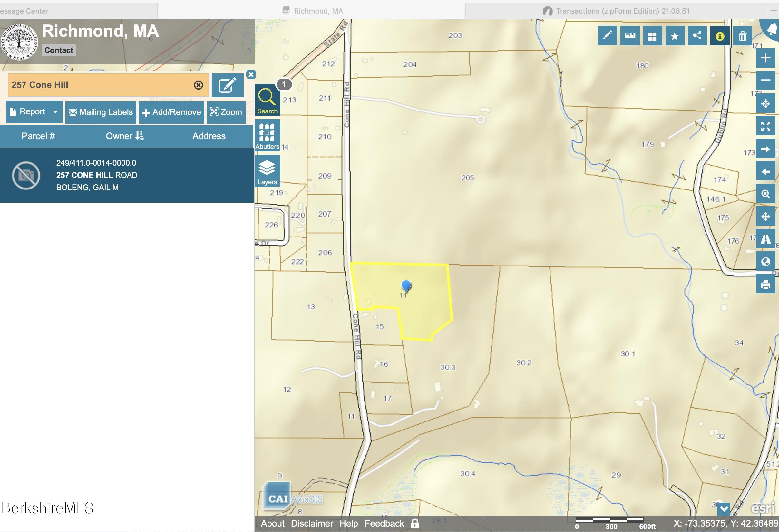The image size is (779, 532).
Task: Sort results by Owner column
Action: coord(125,136)
